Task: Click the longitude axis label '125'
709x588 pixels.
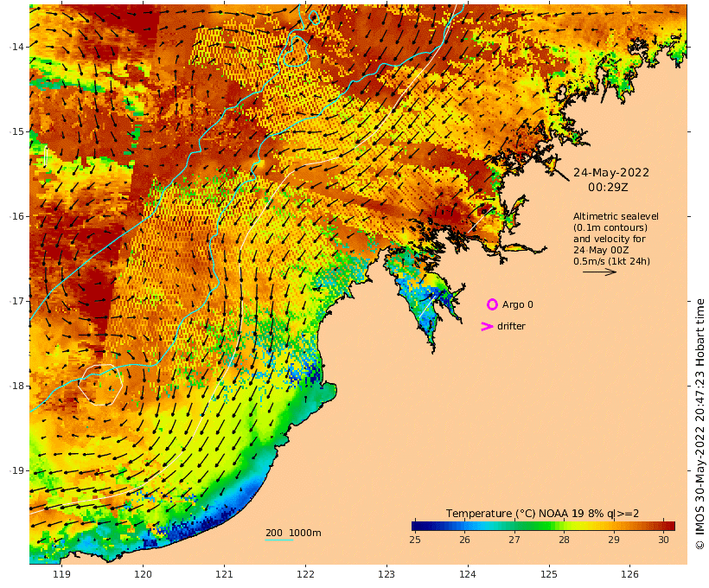Action: coord(549,574)
